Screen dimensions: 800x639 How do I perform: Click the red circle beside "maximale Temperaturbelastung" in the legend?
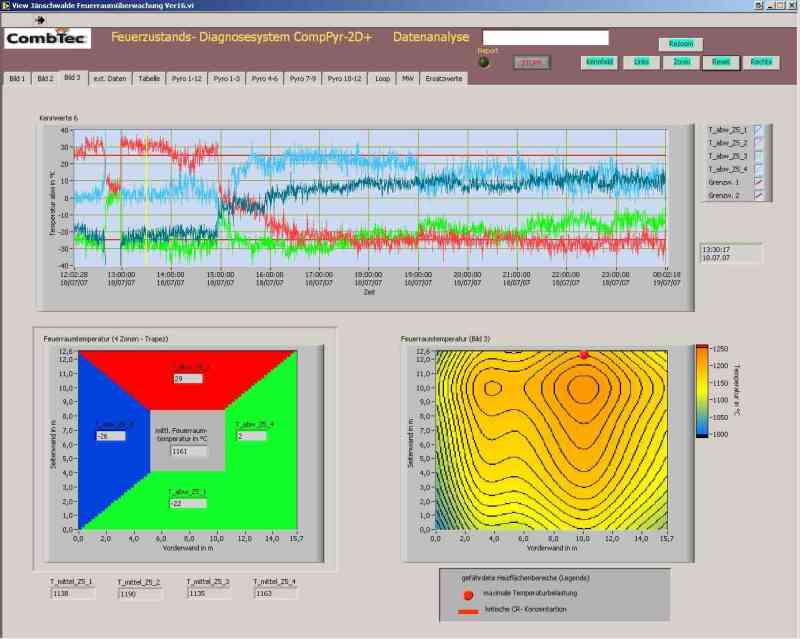click(x=468, y=595)
